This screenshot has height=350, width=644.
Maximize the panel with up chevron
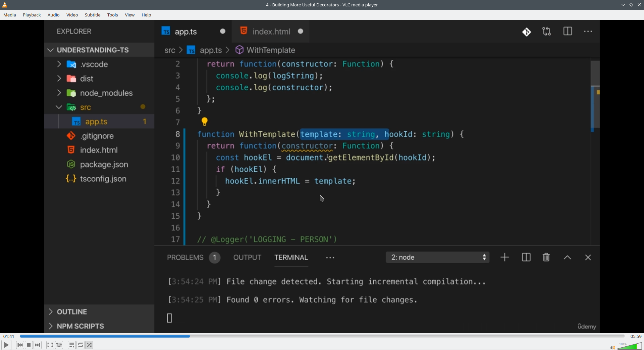(x=568, y=258)
